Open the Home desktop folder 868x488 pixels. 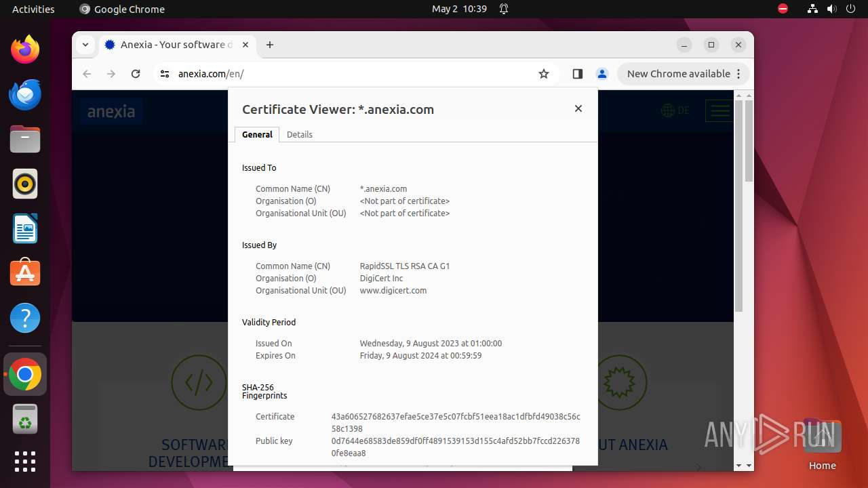(x=822, y=445)
